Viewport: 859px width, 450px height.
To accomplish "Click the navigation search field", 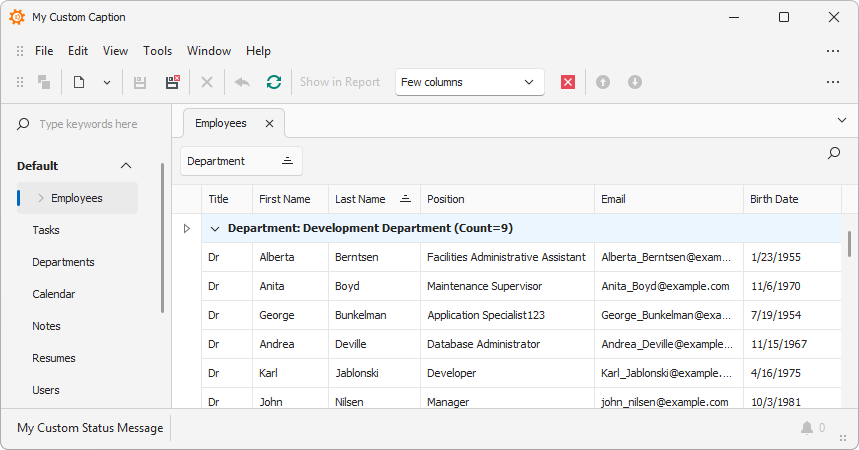I will coord(88,124).
